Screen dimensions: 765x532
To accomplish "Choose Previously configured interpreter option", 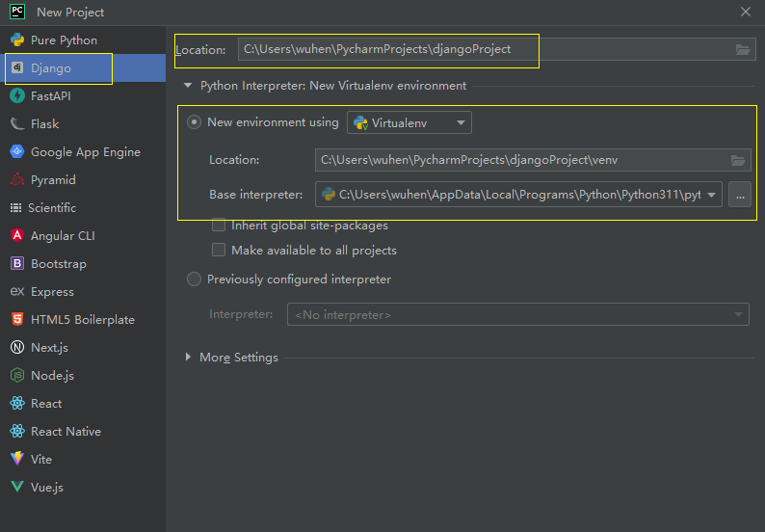I will coord(195,279).
